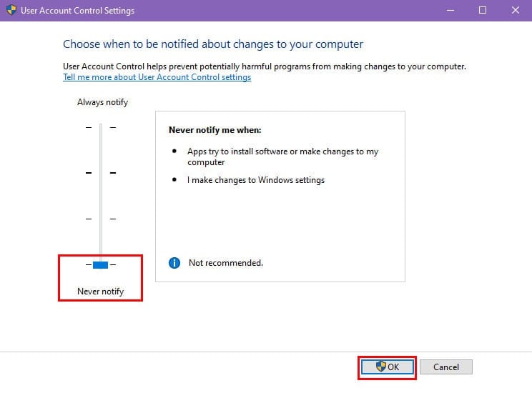Click the UAC shield icon in title bar
This screenshot has width=532, height=393.
click(x=11, y=10)
